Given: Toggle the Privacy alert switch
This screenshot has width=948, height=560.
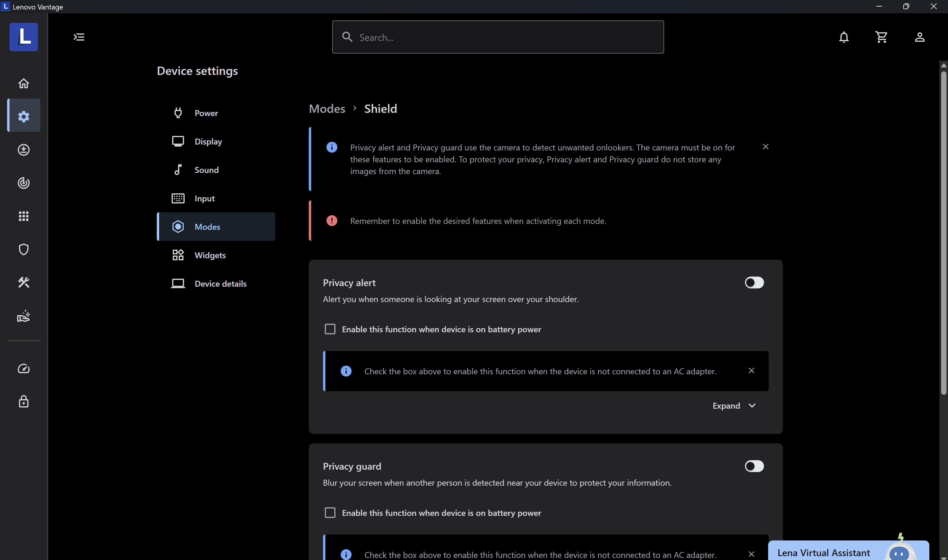Looking at the screenshot, I should tap(754, 283).
